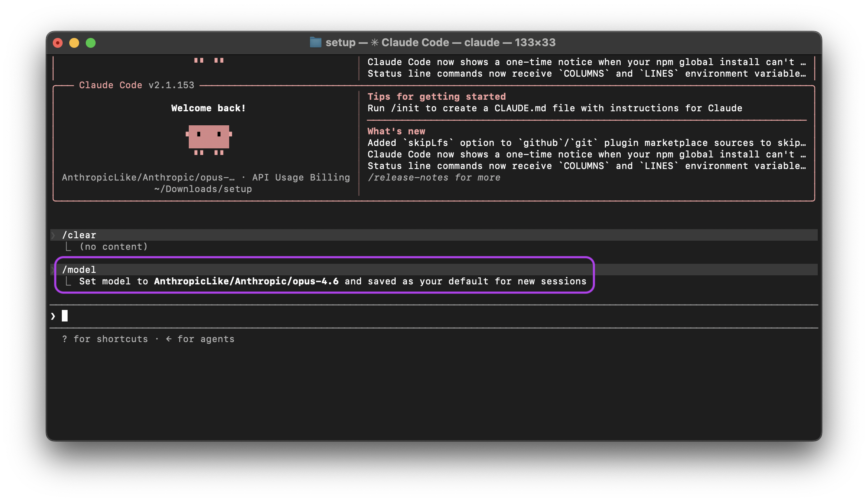Viewport: 868px width, 502px height.
Task: Click the Claude pixel mascot in the welcome panel
Action: [x=209, y=140]
